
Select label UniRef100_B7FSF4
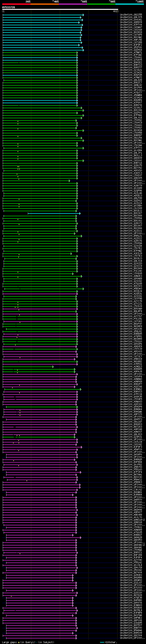131,472
